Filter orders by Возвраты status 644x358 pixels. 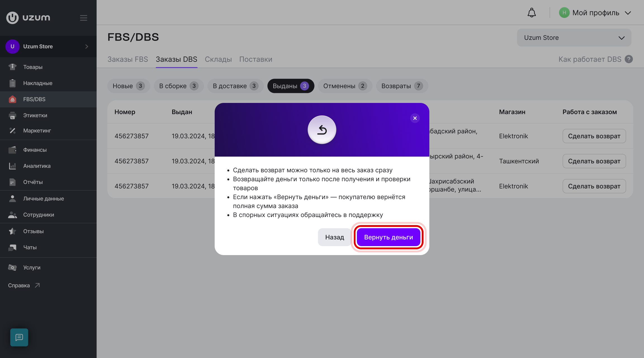click(402, 86)
